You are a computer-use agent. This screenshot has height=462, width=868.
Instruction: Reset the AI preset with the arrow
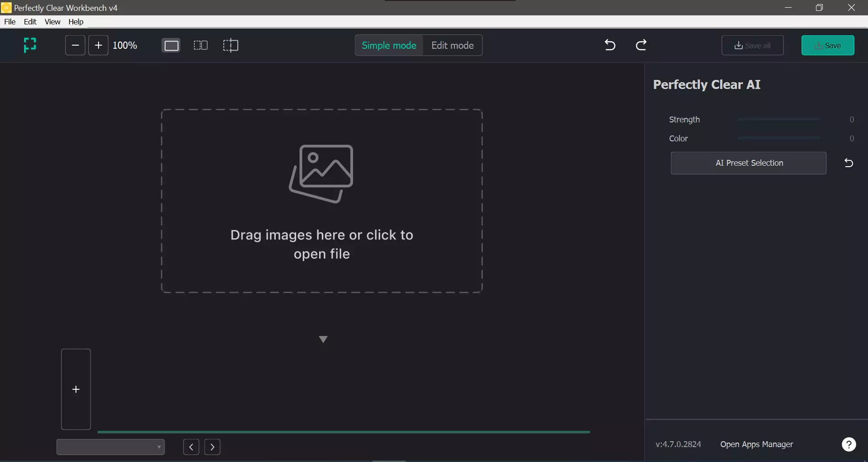pos(849,163)
